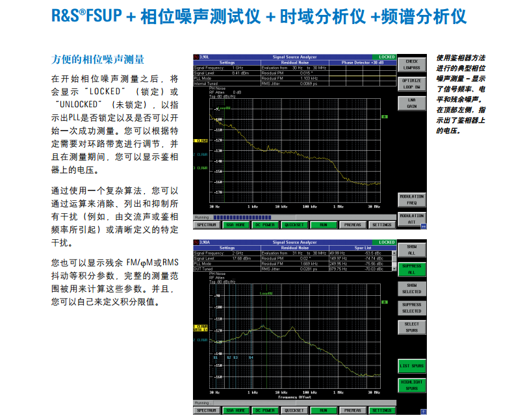Open MODULATION ATT softkey

coord(412,219)
